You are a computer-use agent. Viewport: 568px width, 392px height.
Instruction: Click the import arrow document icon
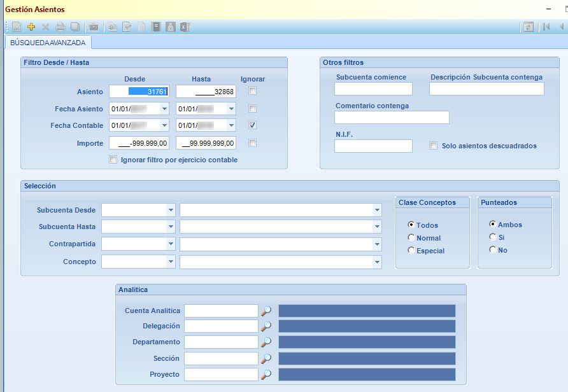[112, 27]
